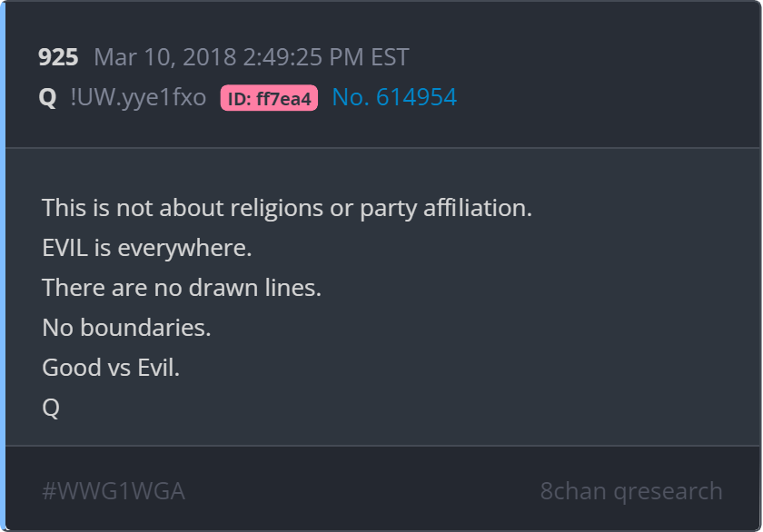This screenshot has width=763, height=532.
Task: Click the 'There are no drawn lines.' text
Action: [x=182, y=288]
